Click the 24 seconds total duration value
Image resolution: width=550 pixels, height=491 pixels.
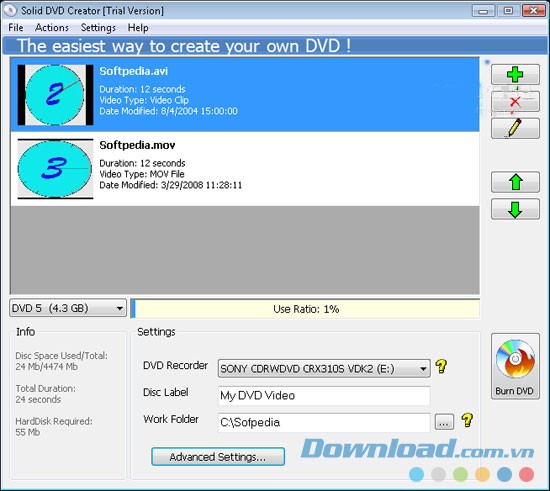click(x=38, y=399)
